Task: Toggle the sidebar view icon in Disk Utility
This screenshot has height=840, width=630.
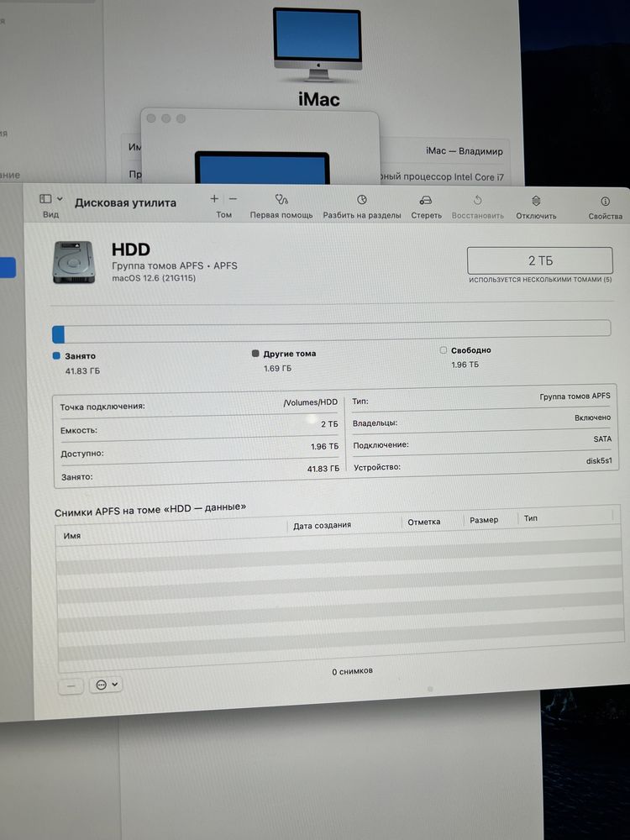Action: click(x=45, y=199)
